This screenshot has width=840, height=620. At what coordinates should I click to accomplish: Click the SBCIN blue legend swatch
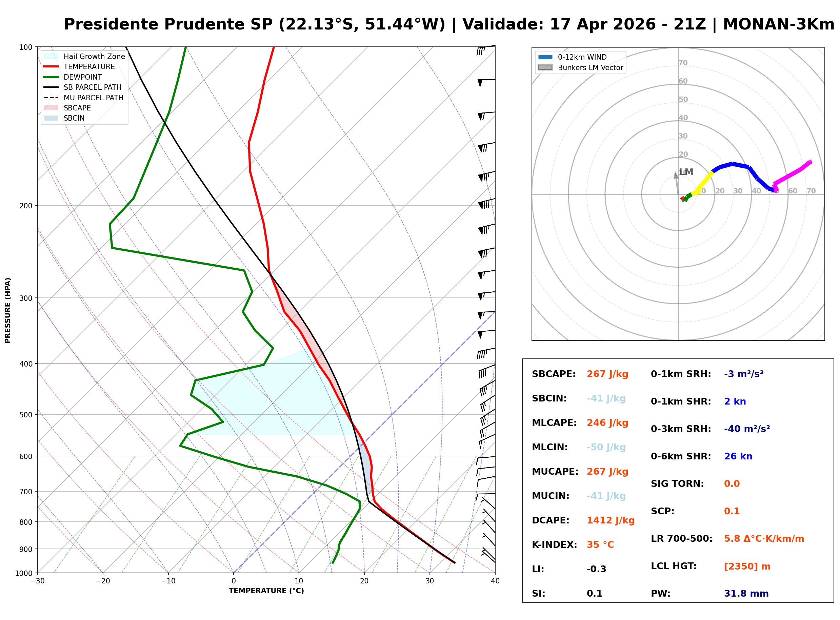point(51,118)
